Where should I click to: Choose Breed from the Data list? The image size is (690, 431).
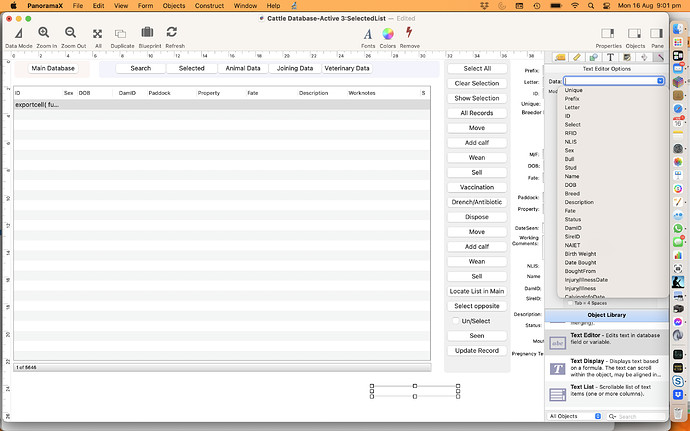tap(572, 194)
